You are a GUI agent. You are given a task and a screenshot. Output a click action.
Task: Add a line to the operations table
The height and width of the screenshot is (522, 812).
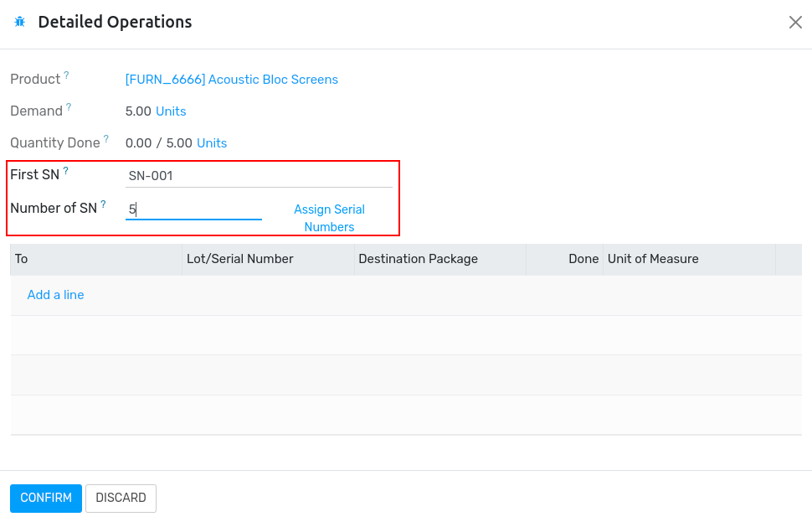55,295
